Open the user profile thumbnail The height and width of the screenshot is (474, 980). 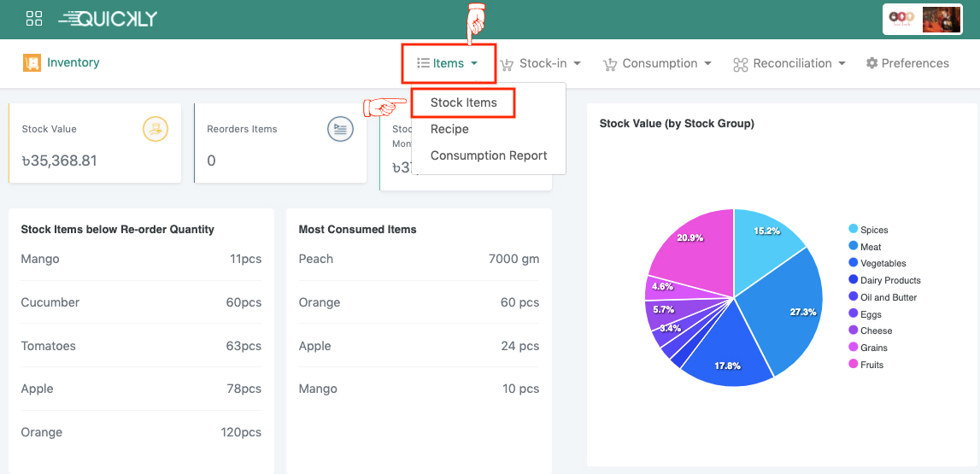point(940,19)
